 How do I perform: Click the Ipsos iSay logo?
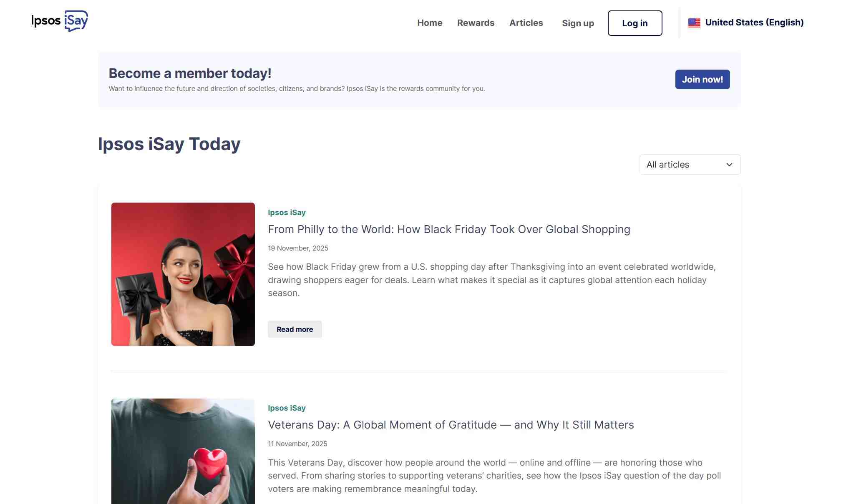[60, 21]
